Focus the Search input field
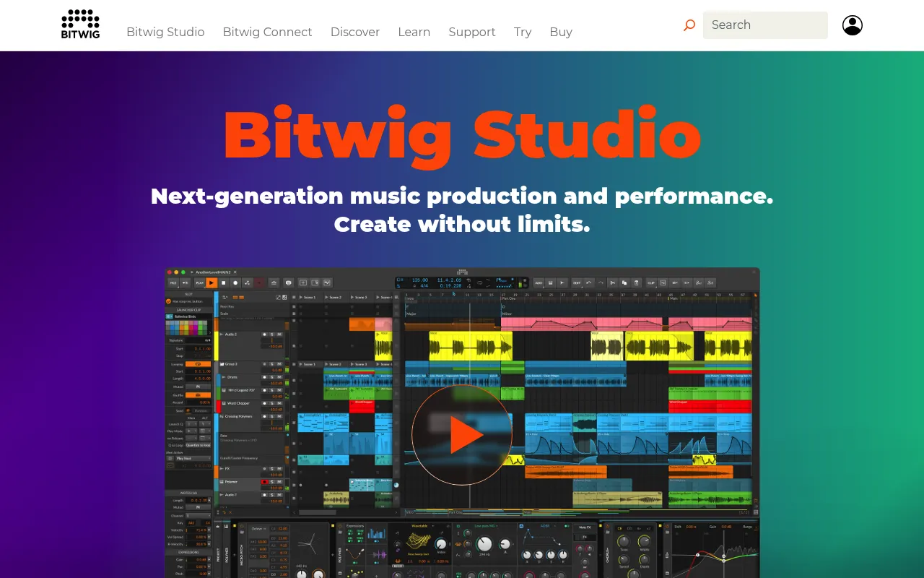The height and width of the screenshot is (578, 924). pos(765,25)
